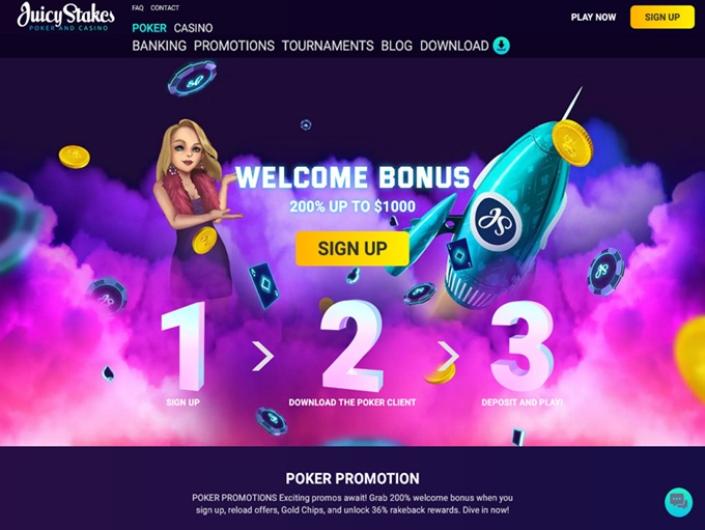Open the Contact link
The height and width of the screenshot is (530, 705).
[165, 8]
